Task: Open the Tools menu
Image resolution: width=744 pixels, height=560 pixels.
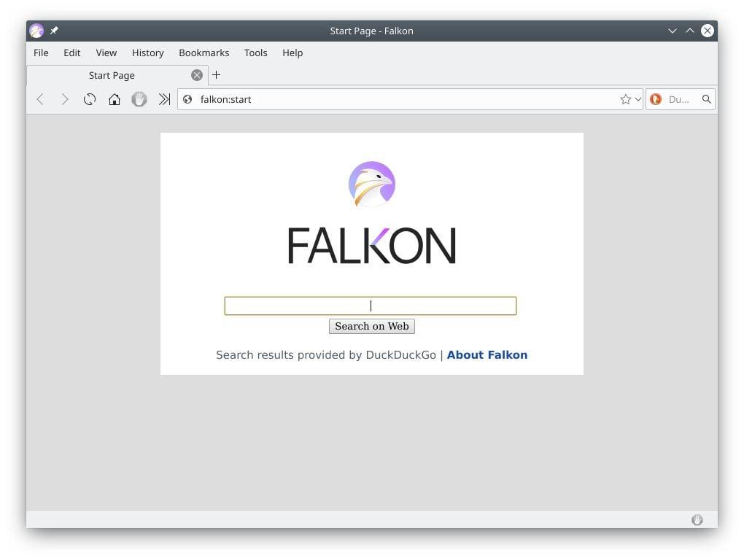Action: 256,52
